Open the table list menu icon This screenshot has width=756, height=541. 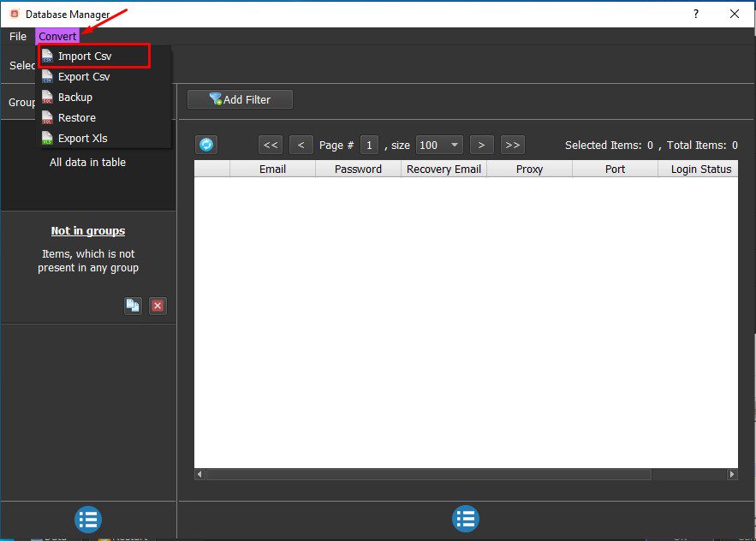[466, 519]
